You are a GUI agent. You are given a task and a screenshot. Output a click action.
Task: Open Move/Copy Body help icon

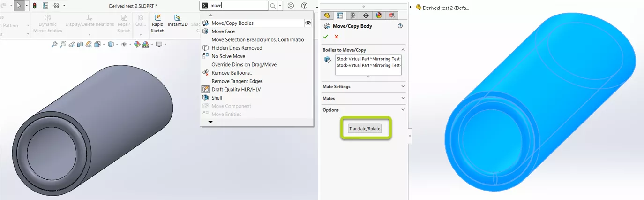(400, 26)
